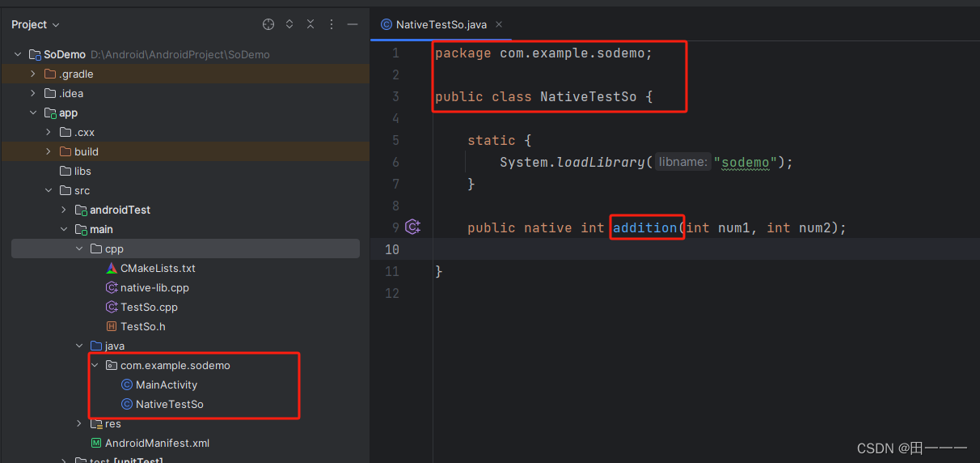Click the class icon next to MainActivity
980x463 pixels.
(127, 384)
